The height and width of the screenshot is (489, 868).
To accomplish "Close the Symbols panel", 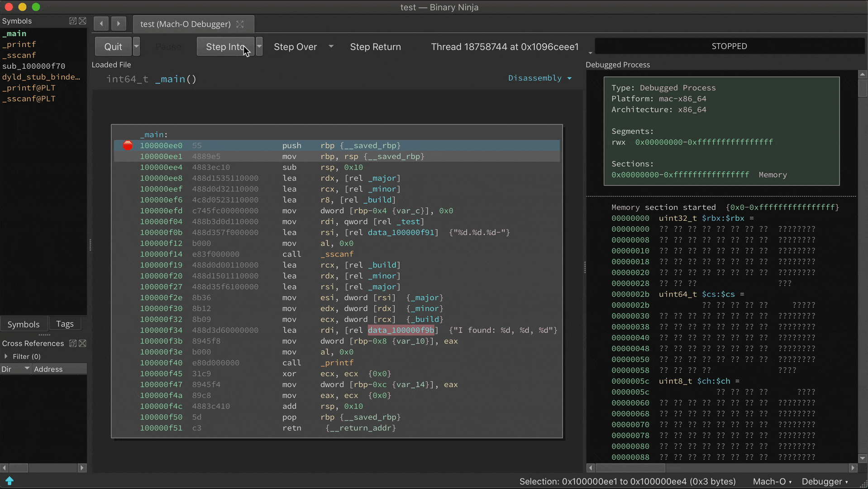I will click(82, 21).
